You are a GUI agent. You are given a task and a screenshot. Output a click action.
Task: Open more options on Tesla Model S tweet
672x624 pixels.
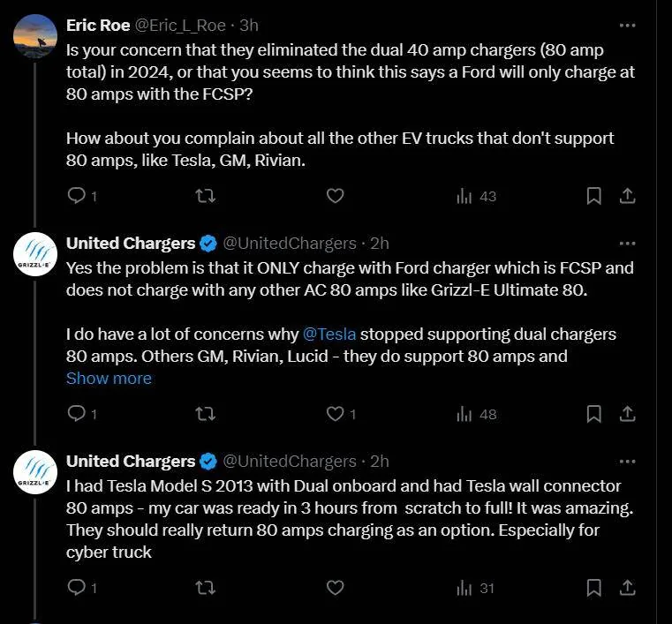(627, 461)
